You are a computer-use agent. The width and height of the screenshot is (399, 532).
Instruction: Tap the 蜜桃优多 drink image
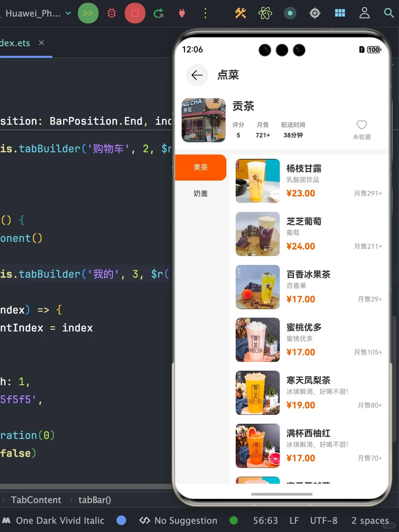[258, 340]
